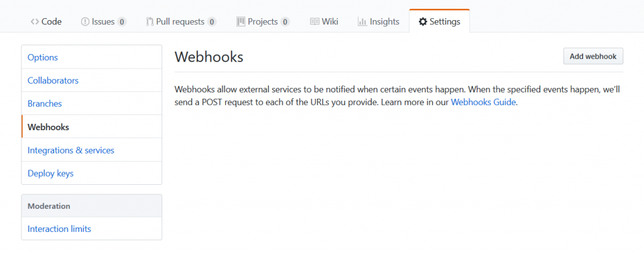Click the Insights bar graph icon
The width and height of the screenshot is (644, 254).
[362, 22]
